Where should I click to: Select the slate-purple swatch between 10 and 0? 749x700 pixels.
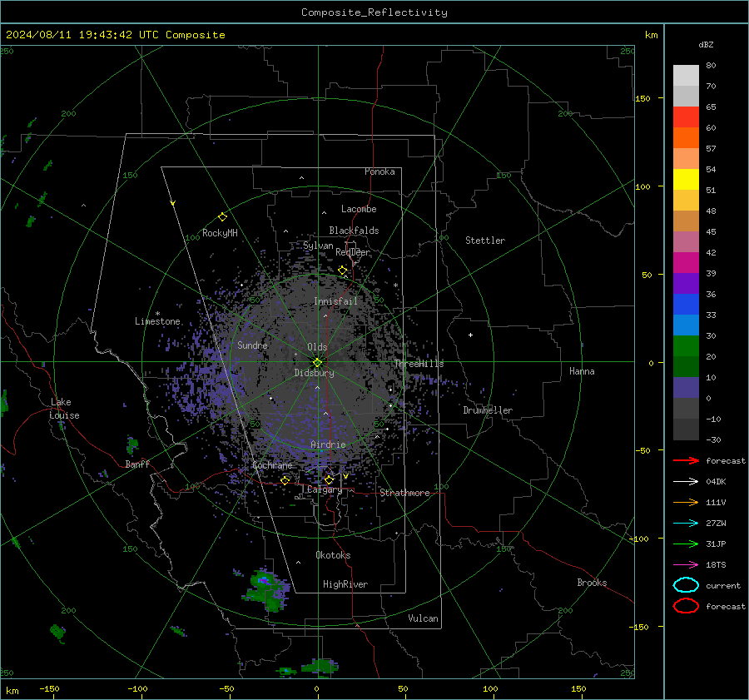(686, 387)
